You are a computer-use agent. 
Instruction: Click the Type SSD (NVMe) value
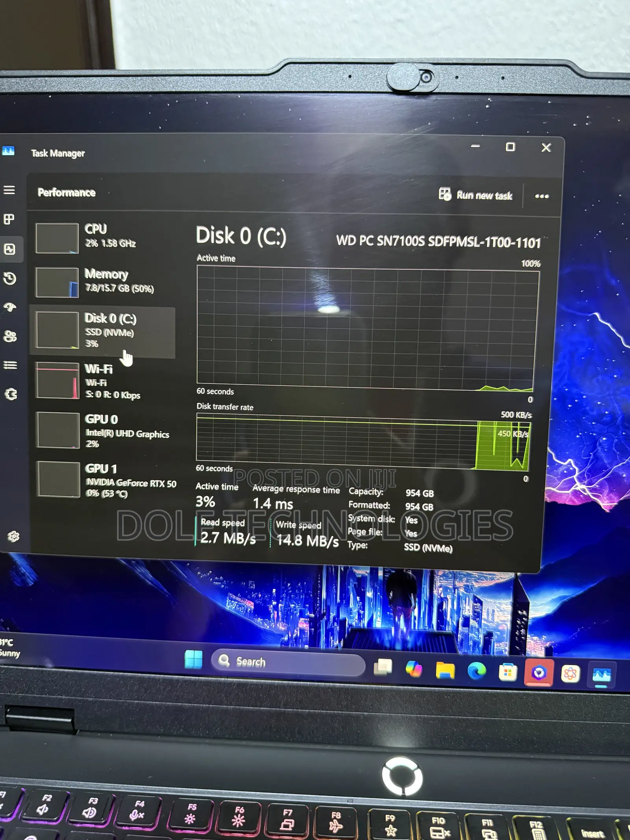428,548
